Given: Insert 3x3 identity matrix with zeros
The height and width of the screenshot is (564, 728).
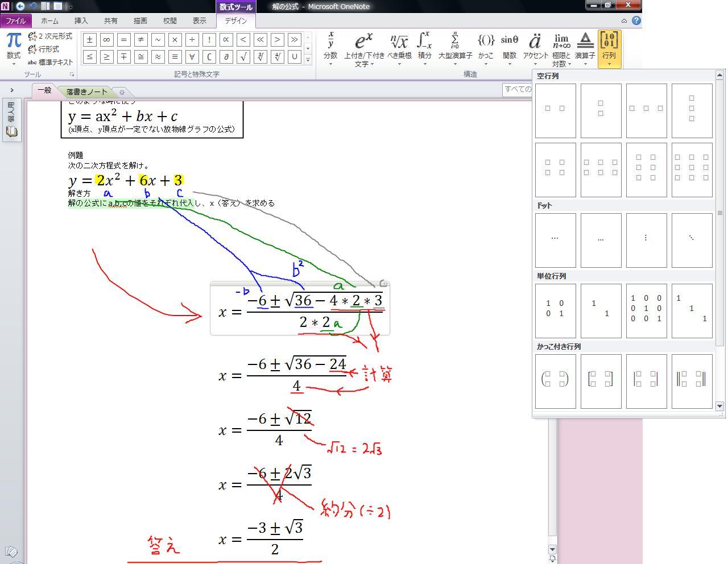Looking at the screenshot, I should click(647, 310).
